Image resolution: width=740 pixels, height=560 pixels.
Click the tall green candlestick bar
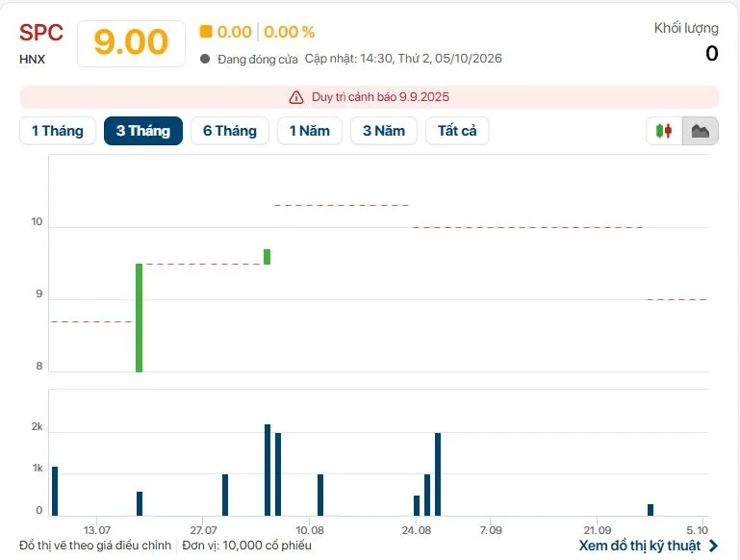139,318
